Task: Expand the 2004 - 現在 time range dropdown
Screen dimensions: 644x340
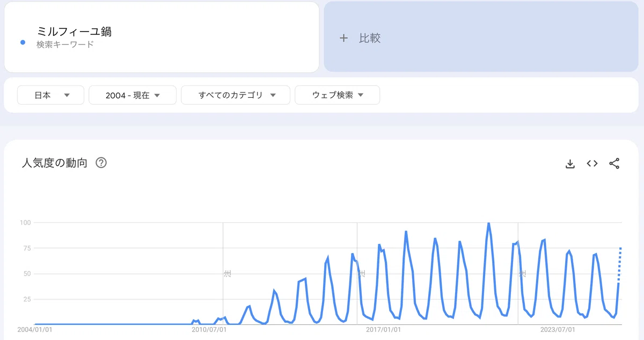Action: [x=133, y=95]
